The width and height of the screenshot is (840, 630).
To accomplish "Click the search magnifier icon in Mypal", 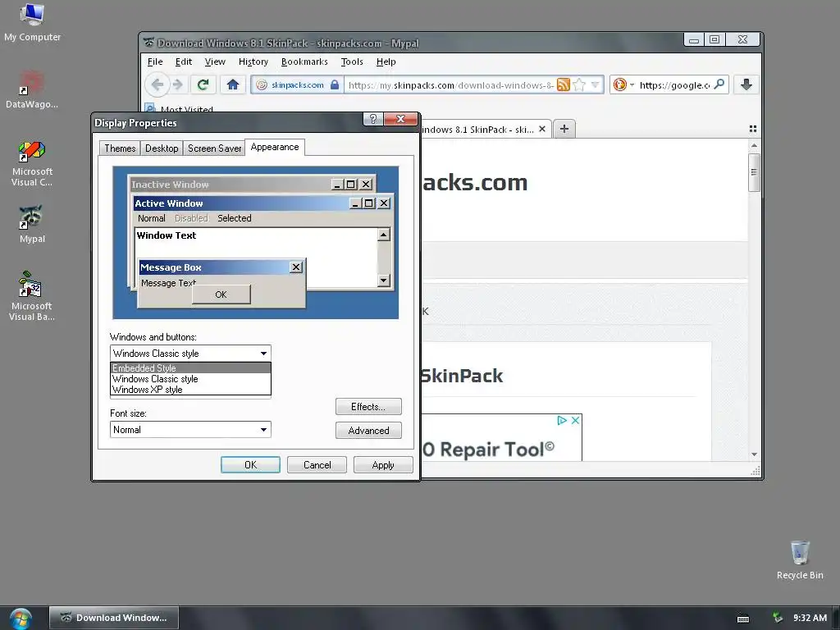I will pyautogui.click(x=719, y=84).
